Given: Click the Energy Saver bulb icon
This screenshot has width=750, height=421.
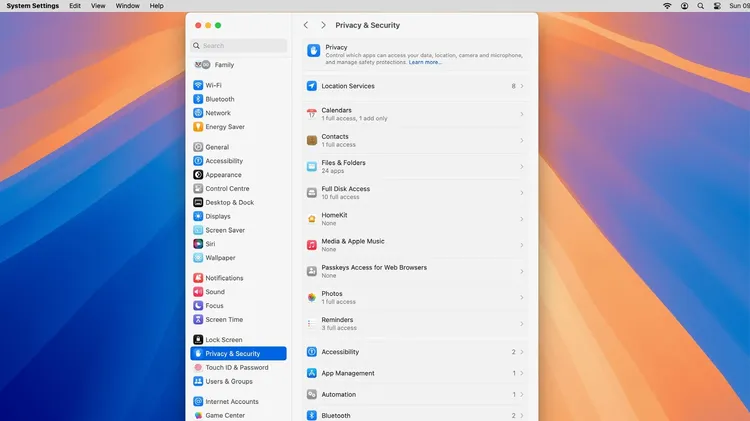Looking at the screenshot, I should coord(198,127).
